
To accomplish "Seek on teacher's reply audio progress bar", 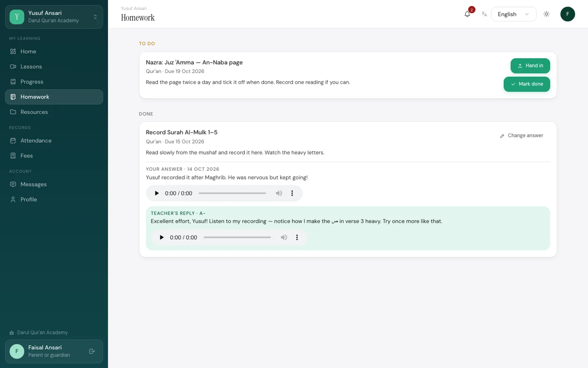I will click(237, 237).
